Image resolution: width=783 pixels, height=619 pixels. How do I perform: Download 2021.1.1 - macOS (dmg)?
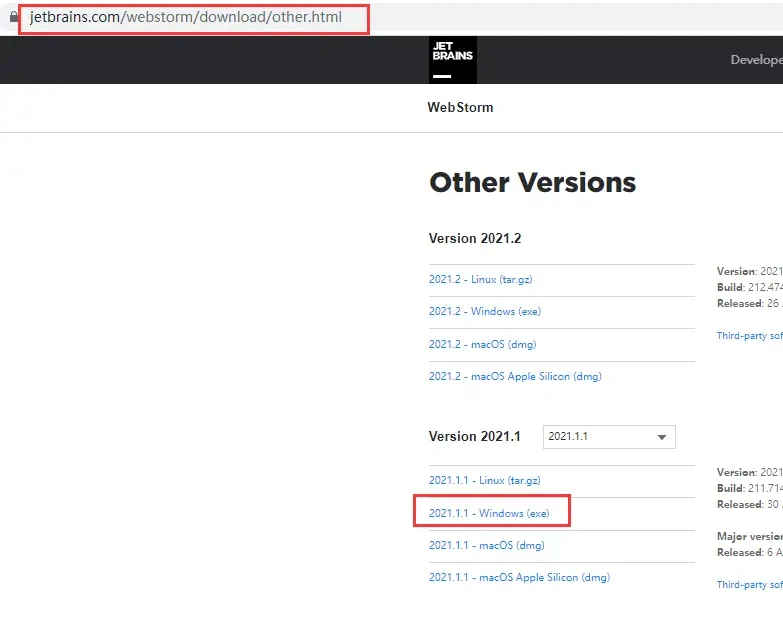[x=486, y=545]
